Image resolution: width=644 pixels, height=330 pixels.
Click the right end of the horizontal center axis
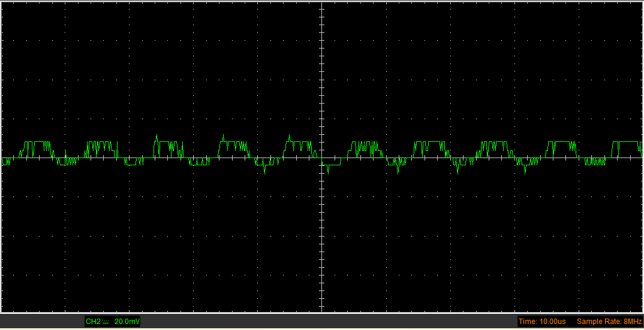click(x=640, y=158)
